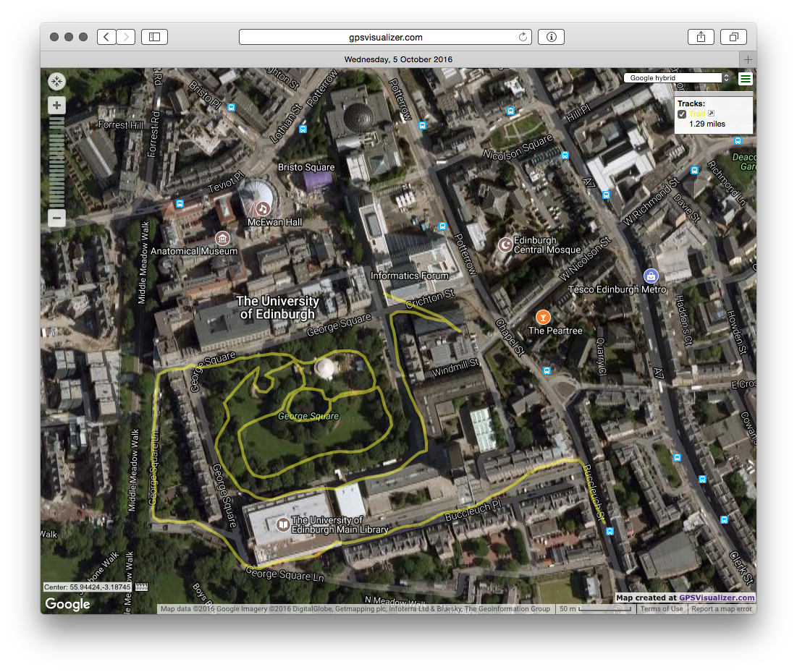
Task: Select the 'Wednesday, 5 October 2016' tab
Action: [398, 59]
